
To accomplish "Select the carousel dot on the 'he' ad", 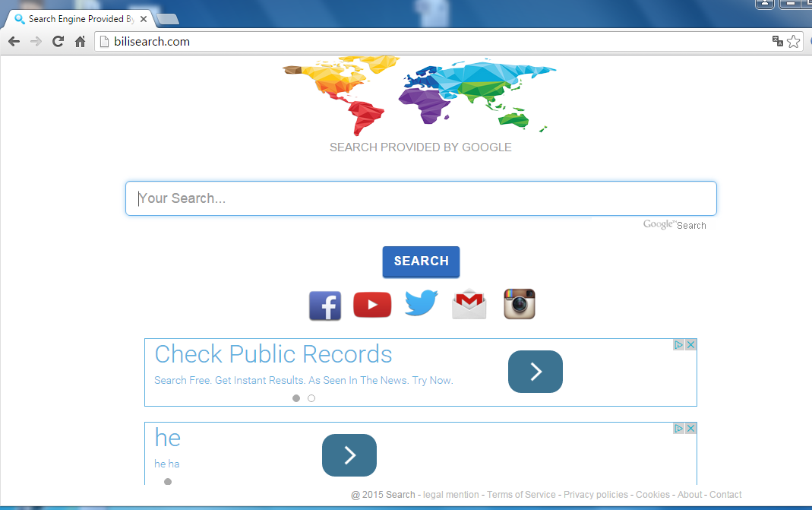I will pyautogui.click(x=168, y=481).
